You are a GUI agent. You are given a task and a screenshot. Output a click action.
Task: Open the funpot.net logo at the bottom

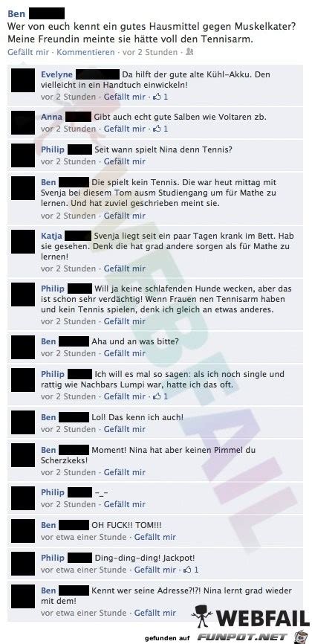point(244,637)
